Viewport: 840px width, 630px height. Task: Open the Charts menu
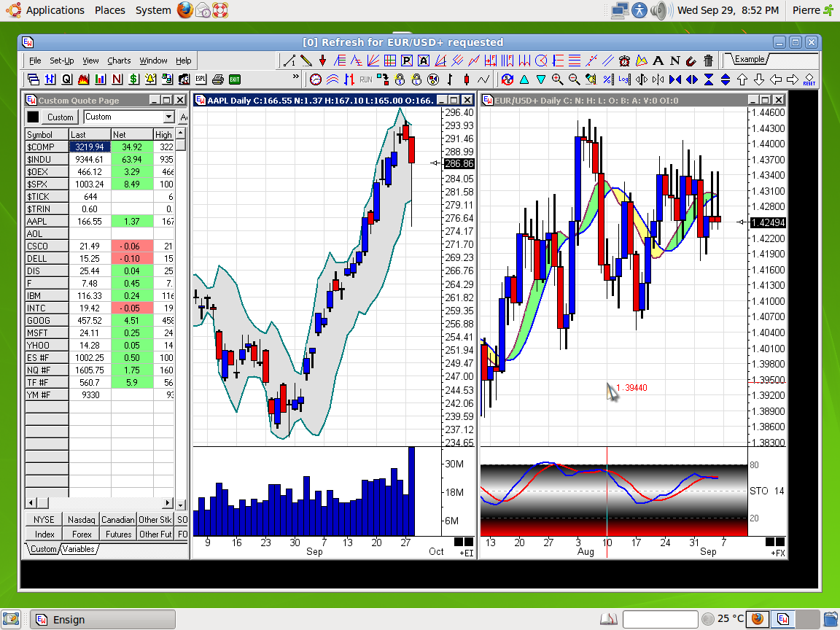click(x=119, y=61)
